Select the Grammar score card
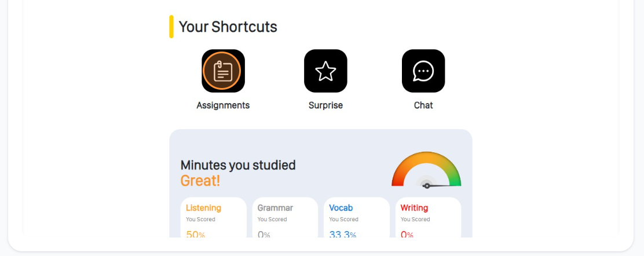644x256 pixels. click(x=285, y=217)
